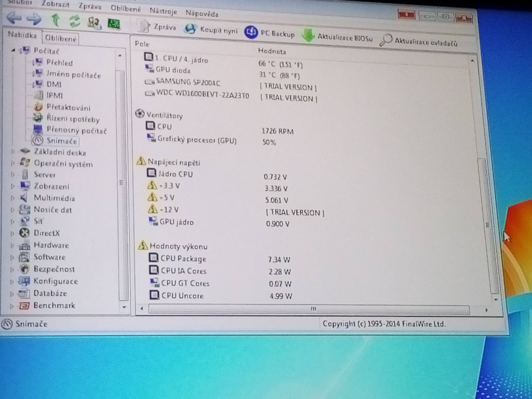The image size is (532, 399).
Task: Click the scroll-down arrow of the sensor list
Action: tap(496, 300)
